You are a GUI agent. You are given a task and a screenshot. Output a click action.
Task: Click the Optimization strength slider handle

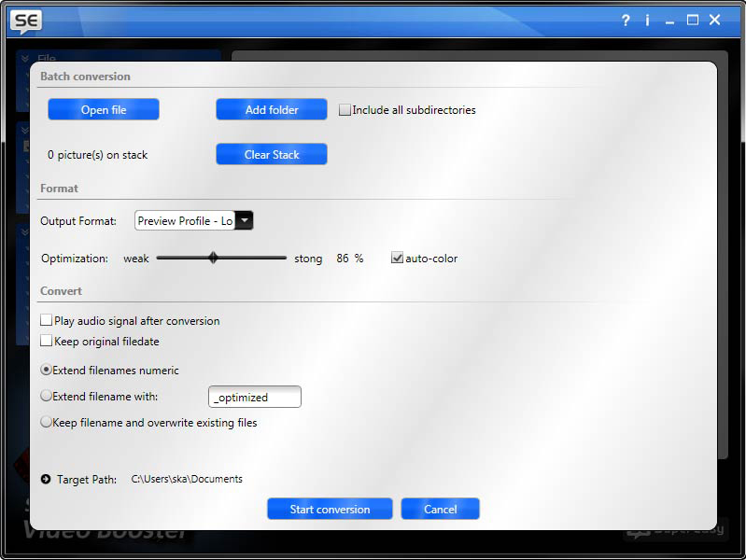[213, 259]
